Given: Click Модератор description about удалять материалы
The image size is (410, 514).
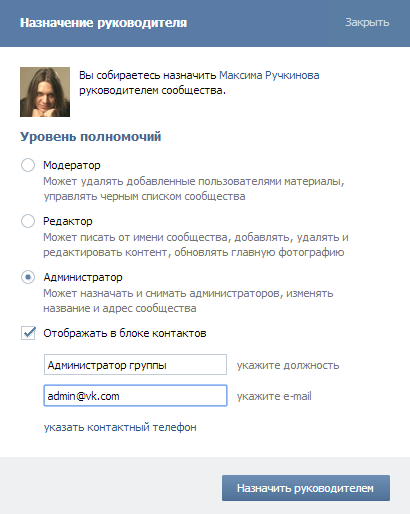Looking at the screenshot, I should (x=194, y=189).
